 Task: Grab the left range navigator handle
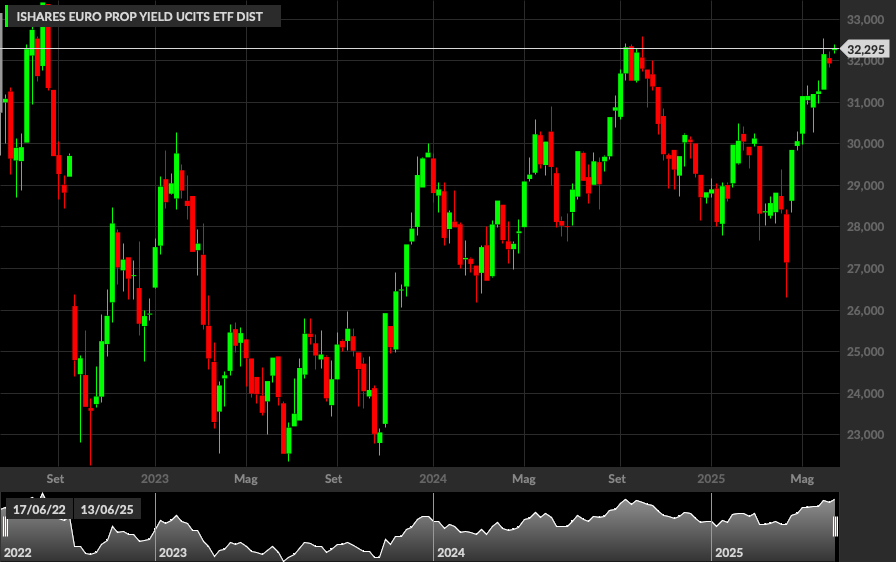(x=5, y=526)
